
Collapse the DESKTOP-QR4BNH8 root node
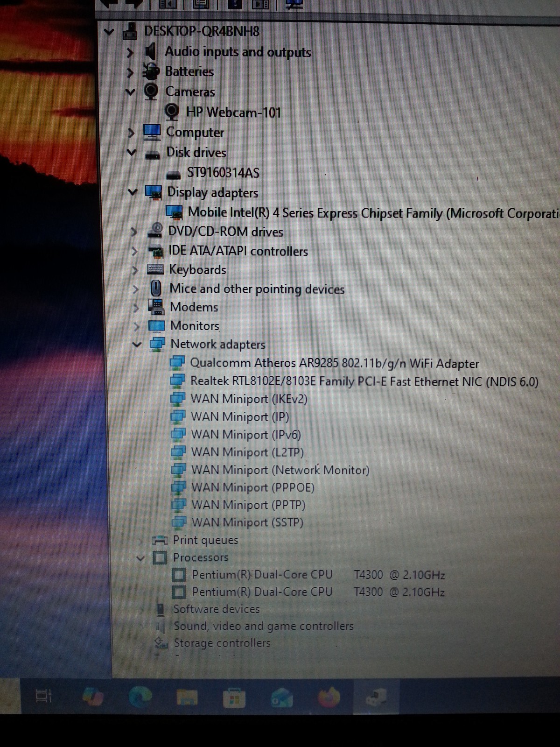click(x=109, y=32)
